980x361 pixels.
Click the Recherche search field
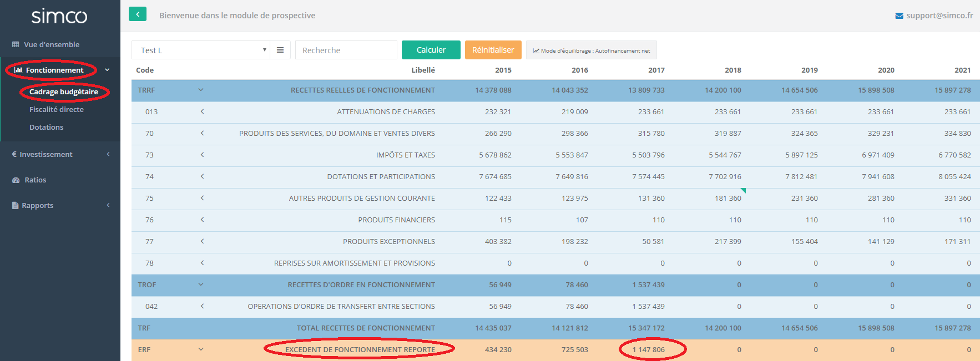pos(346,50)
